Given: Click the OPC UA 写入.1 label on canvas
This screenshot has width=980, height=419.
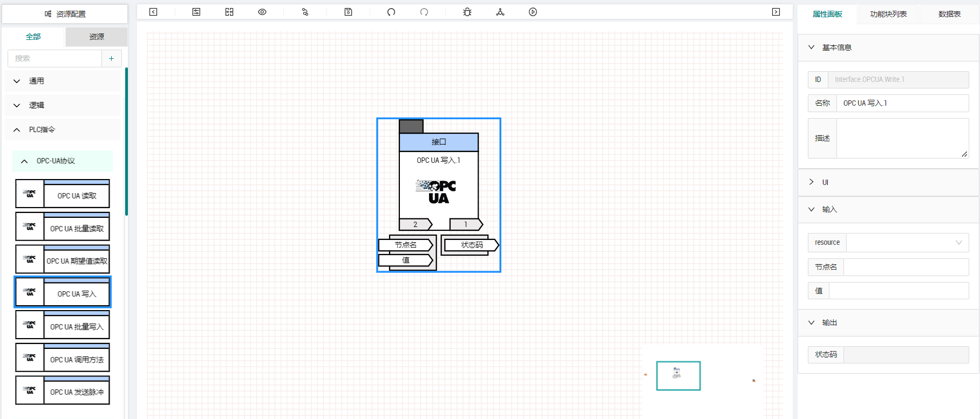Looking at the screenshot, I should click(x=439, y=160).
